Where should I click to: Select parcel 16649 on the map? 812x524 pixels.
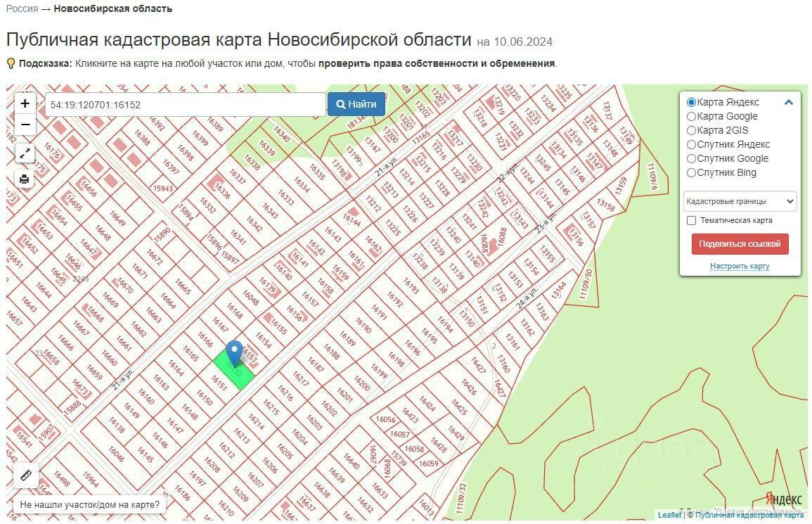coord(117,218)
